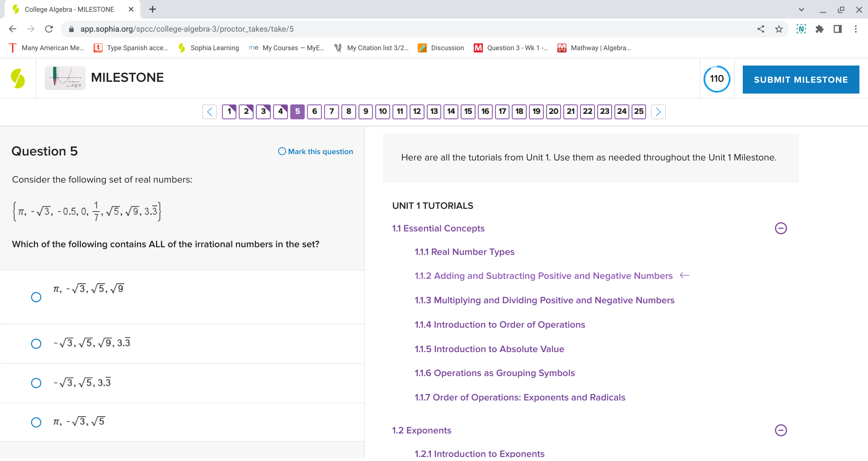The width and height of the screenshot is (868, 461).
Task: Mark this question for review
Action: (x=316, y=151)
